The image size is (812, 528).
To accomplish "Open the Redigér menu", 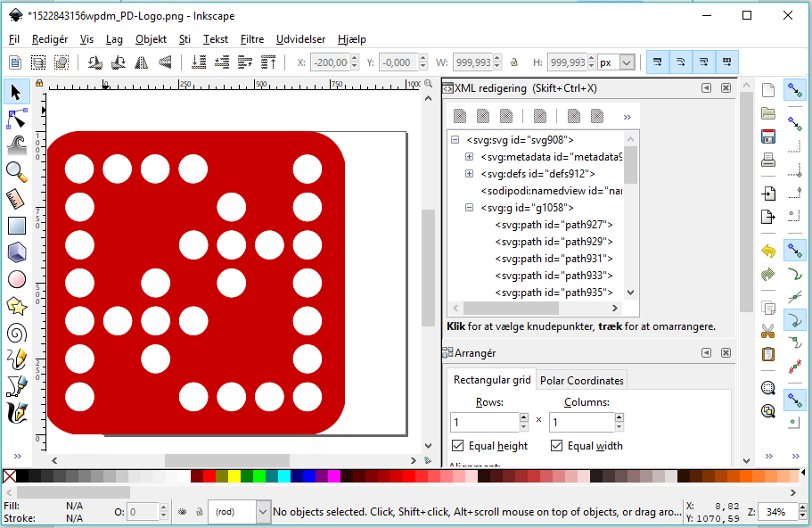I will (x=50, y=39).
